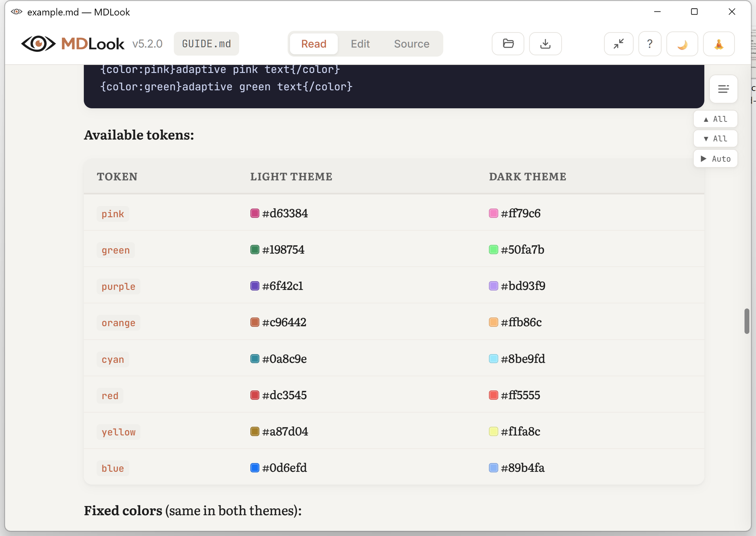Open a file with the folder icon
756x536 pixels.
508,44
